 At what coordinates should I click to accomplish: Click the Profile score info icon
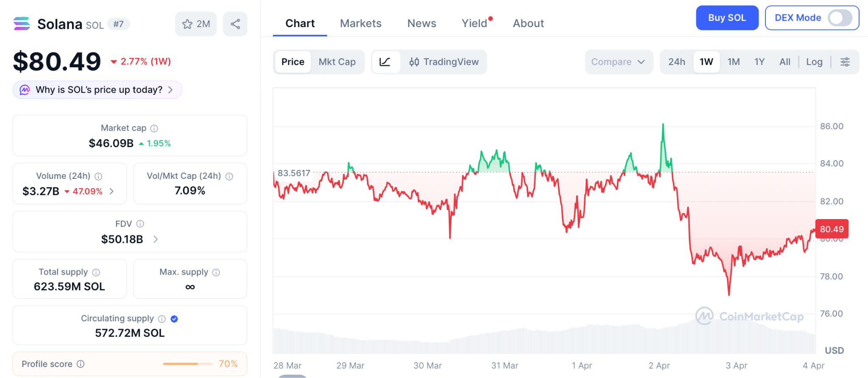[x=81, y=364]
